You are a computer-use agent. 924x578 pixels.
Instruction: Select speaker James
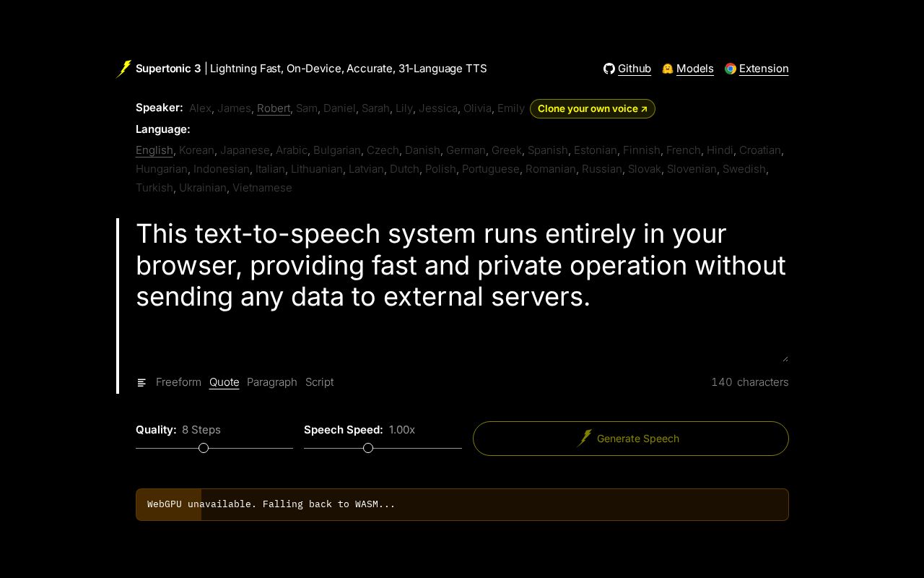pos(234,108)
